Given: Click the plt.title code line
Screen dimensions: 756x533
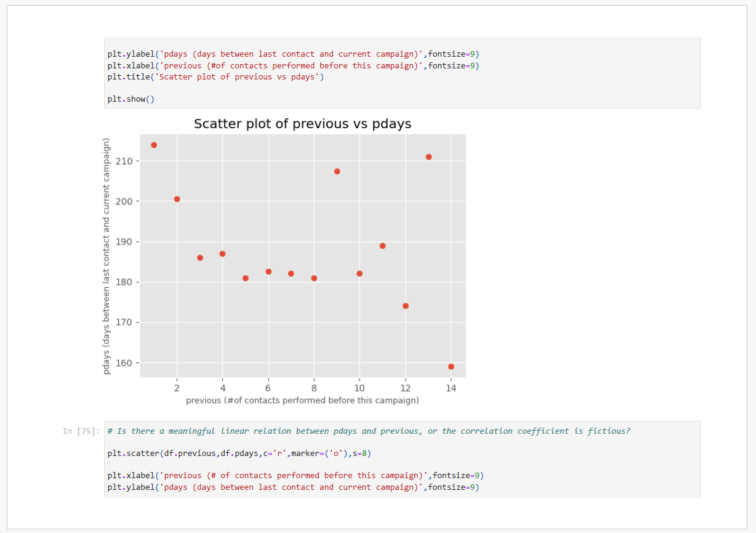Looking at the screenshot, I should [x=215, y=77].
